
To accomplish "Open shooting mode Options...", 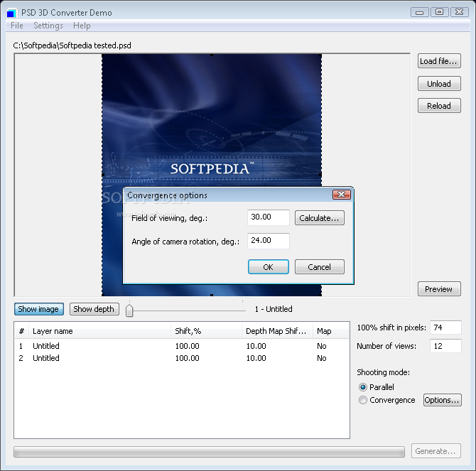I will click(x=443, y=400).
